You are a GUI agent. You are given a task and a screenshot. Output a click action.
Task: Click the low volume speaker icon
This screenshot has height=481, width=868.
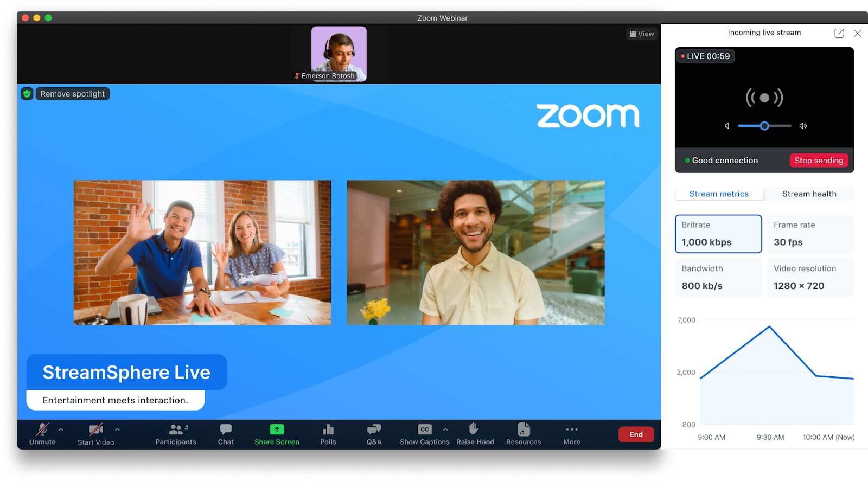[x=727, y=126]
